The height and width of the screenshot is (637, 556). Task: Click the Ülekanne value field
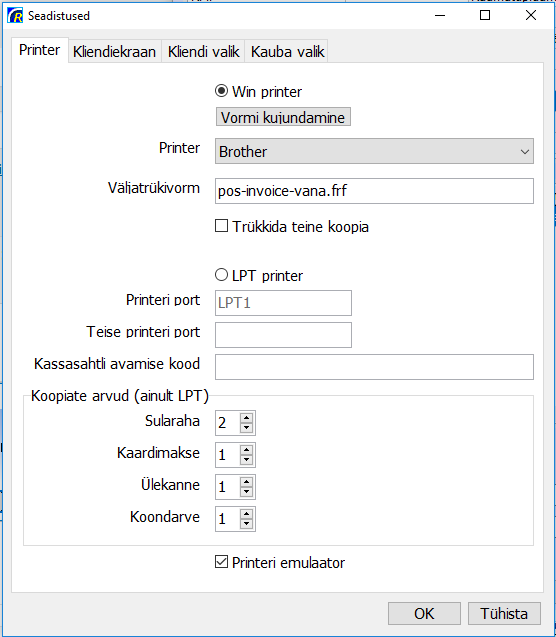pyautogui.click(x=228, y=487)
